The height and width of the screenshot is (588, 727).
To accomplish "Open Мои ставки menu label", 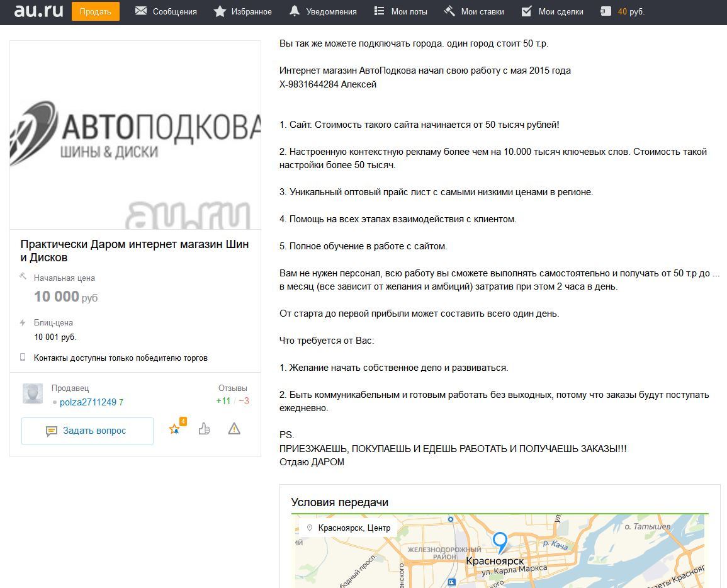I will (x=483, y=11).
